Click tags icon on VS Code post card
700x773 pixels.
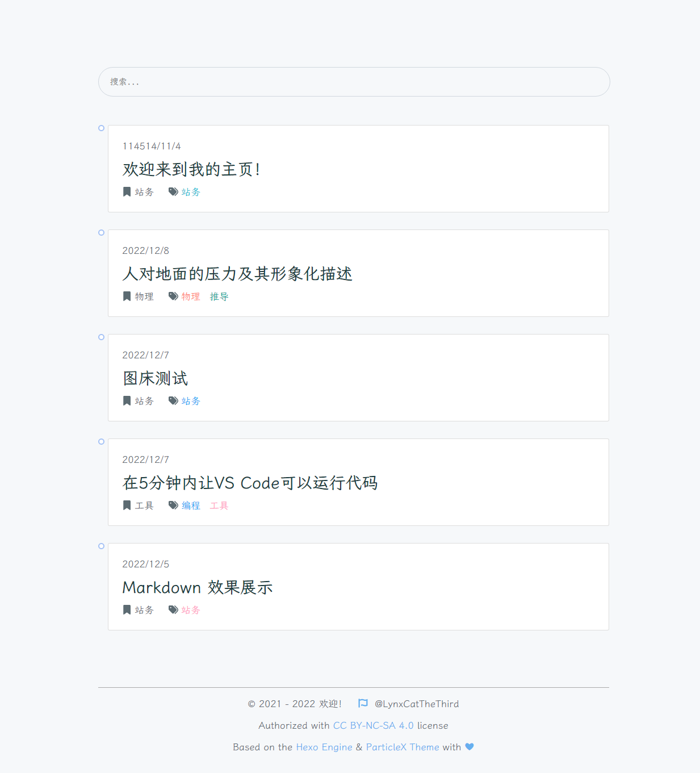[x=173, y=505]
